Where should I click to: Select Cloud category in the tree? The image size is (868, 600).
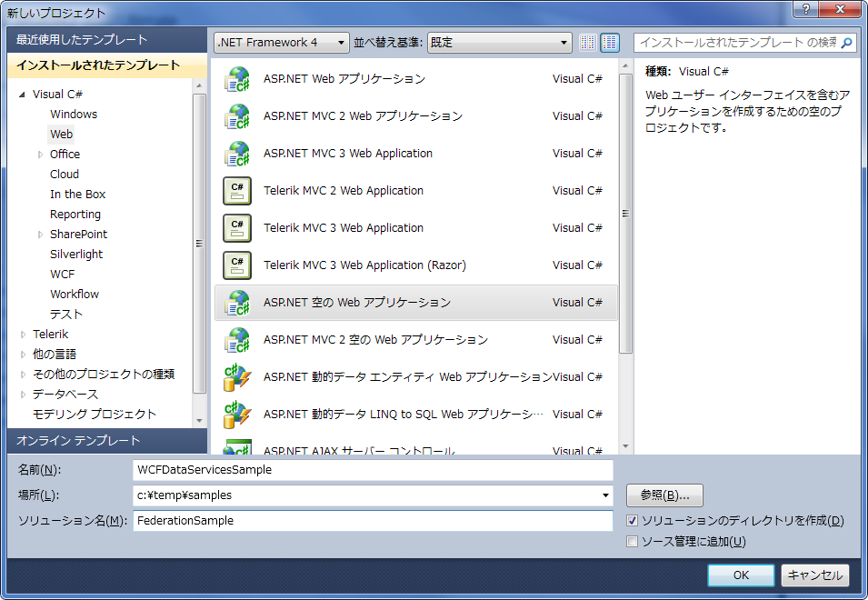click(x=65, y=175)
